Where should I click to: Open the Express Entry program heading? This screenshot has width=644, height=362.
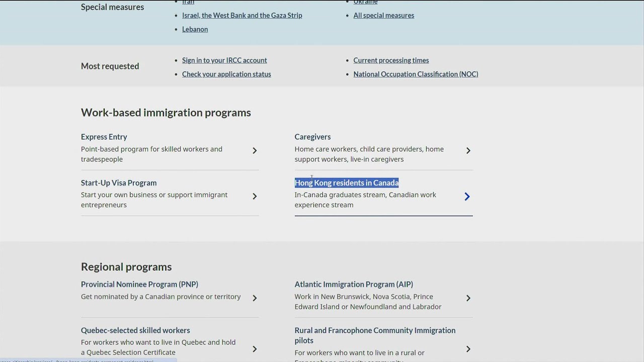pyautogui.click(x=104, y=137)
